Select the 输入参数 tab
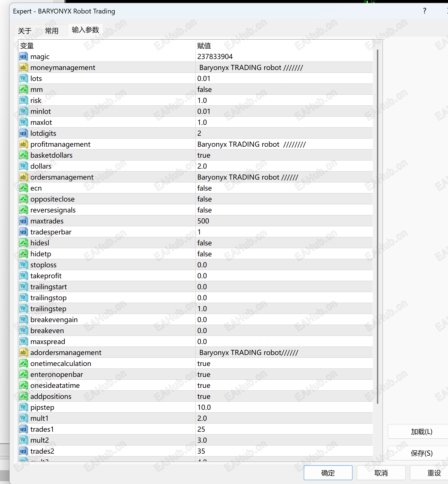The width and height of the screenshot is (448, 484). tap(85, 30)
